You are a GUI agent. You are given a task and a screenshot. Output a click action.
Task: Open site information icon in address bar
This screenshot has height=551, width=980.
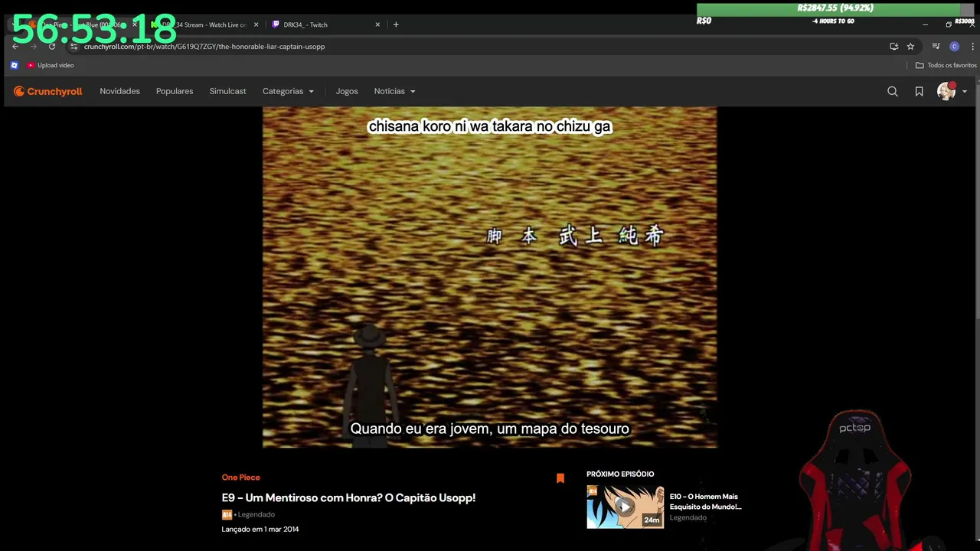(73, 47)
